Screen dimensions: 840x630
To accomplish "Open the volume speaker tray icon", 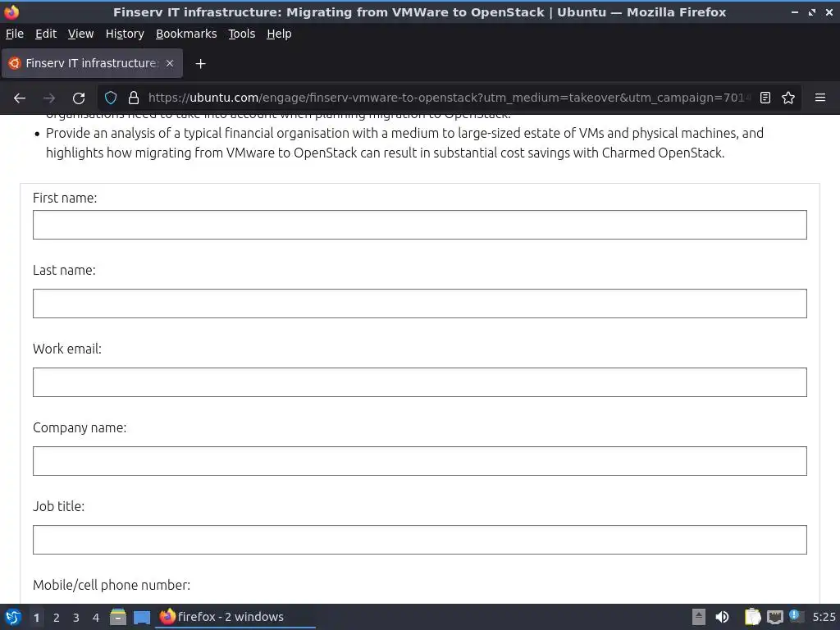I will (722, 617).
